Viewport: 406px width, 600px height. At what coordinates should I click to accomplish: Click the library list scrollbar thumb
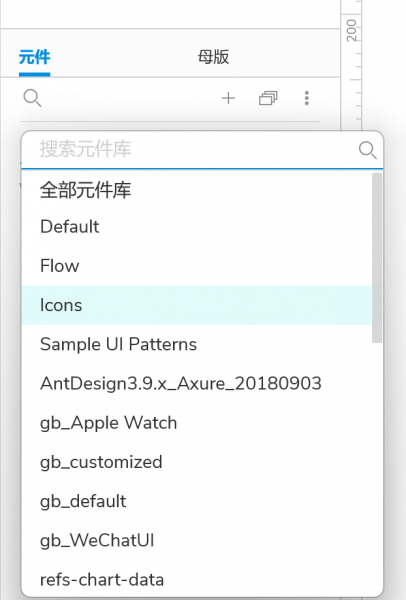[377, 258]
